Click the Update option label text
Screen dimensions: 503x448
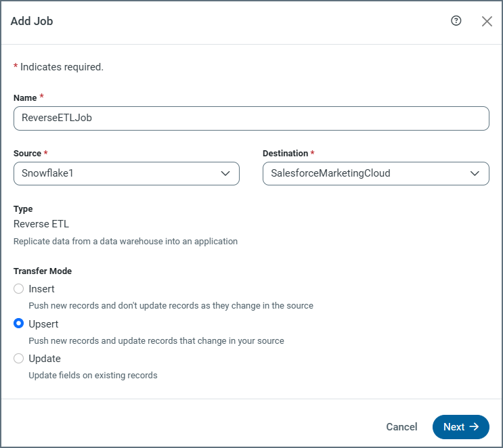tap(45, 359)
